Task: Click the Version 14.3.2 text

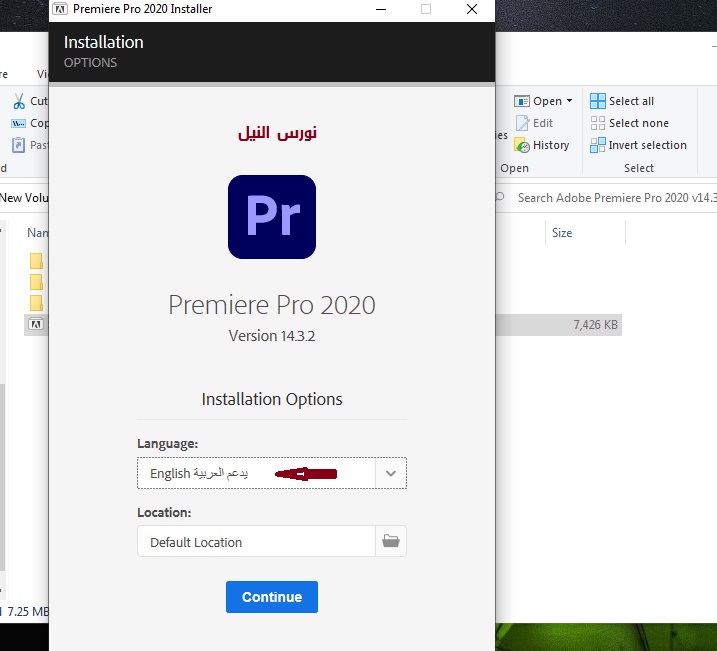Action: [272, 336]
